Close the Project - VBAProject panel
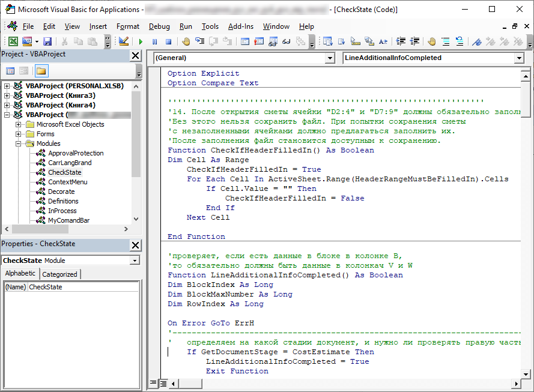The height and width of the screenshot is (392, 534). coord(136,55)
